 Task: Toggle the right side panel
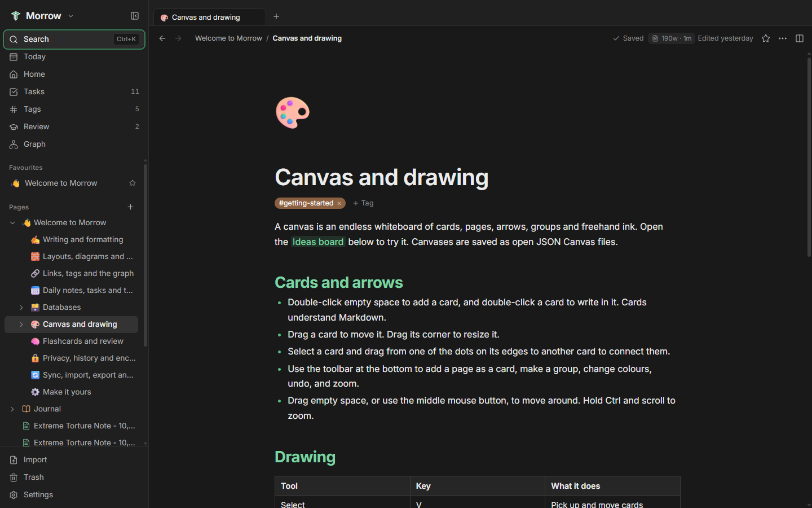point(800,38)
